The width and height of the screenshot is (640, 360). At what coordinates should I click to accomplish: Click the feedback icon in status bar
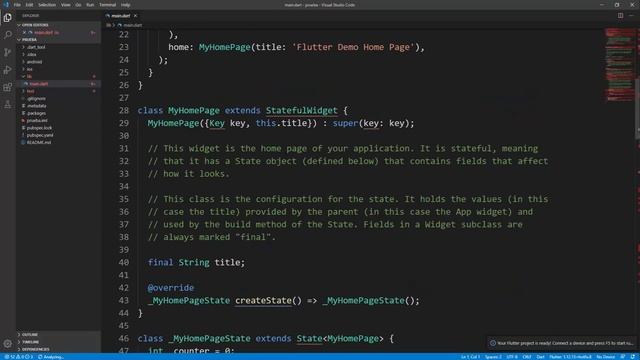622,357
